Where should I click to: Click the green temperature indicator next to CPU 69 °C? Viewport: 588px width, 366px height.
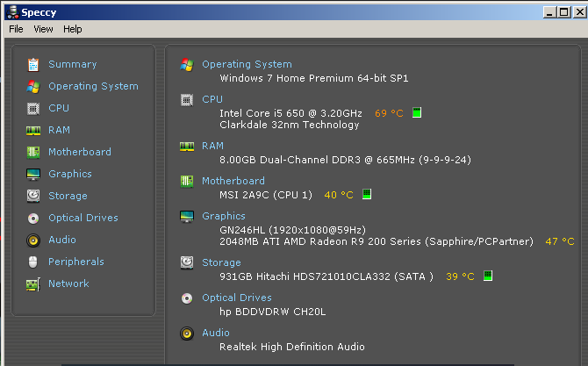click(417, 112)
